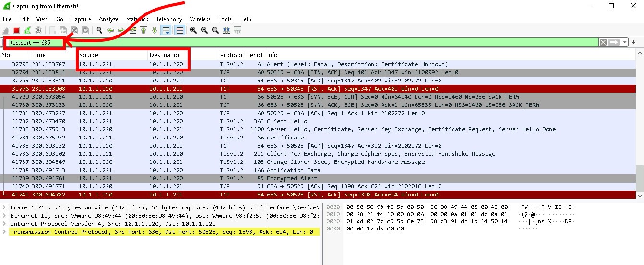644x265 pixels.
Task: Open the filter history dropdown arrow
Action: [x=625, y=42]
